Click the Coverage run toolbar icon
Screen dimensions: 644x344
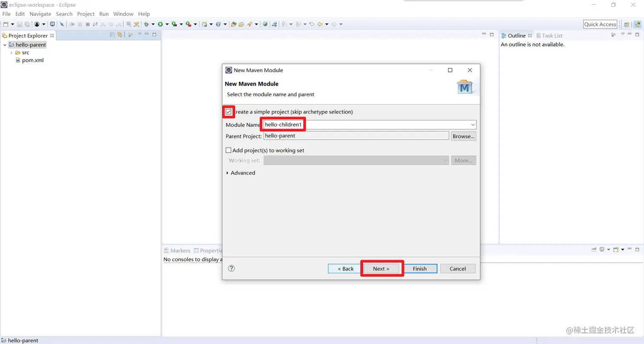coord(174,24)
